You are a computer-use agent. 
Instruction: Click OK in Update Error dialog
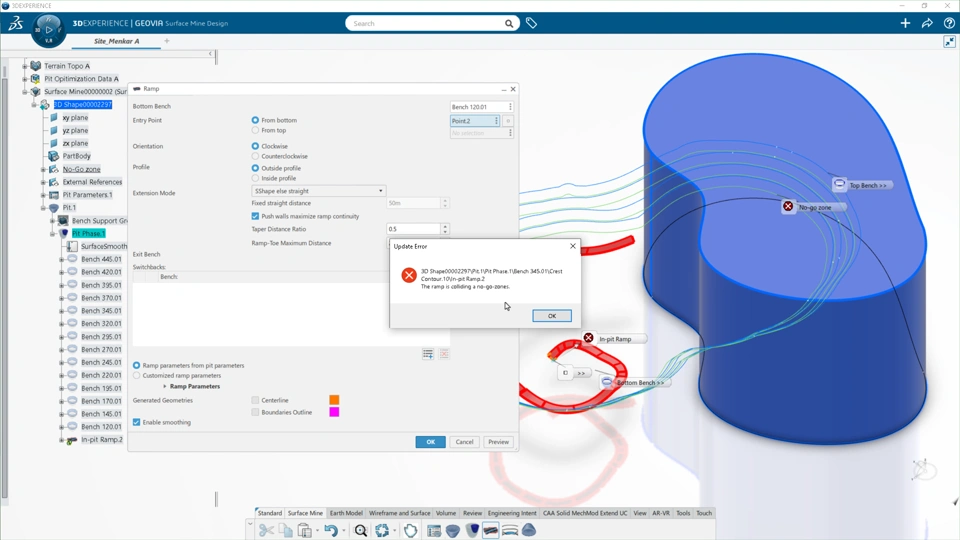552,316
